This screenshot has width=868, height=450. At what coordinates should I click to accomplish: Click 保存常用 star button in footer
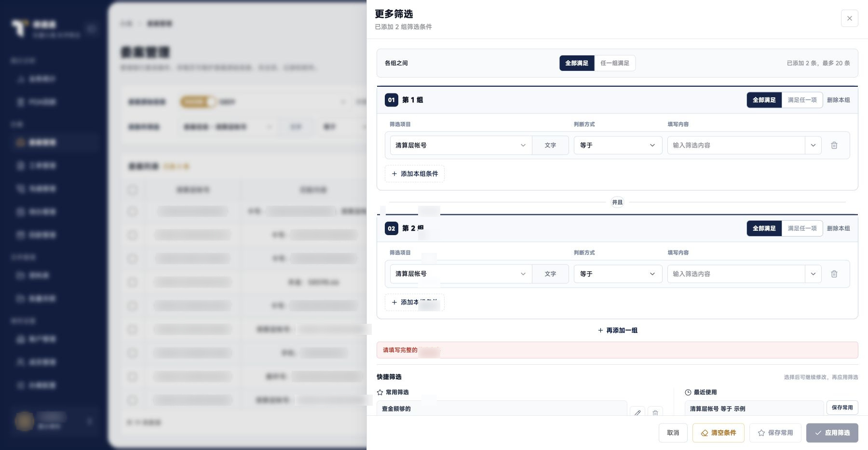[775, 433]
